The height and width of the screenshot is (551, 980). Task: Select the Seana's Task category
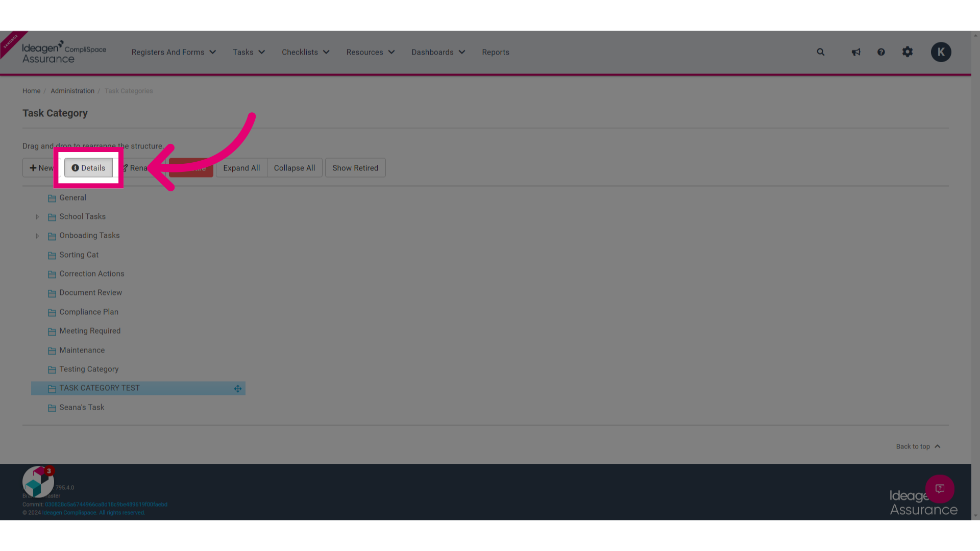tap(82, 408)
